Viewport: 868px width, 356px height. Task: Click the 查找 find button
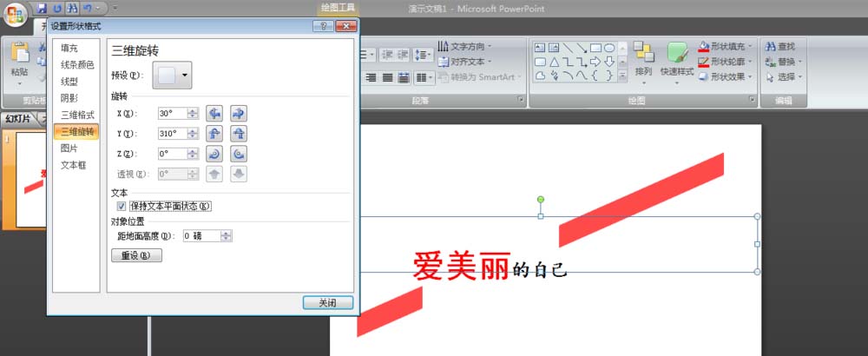tap(780, 47)
